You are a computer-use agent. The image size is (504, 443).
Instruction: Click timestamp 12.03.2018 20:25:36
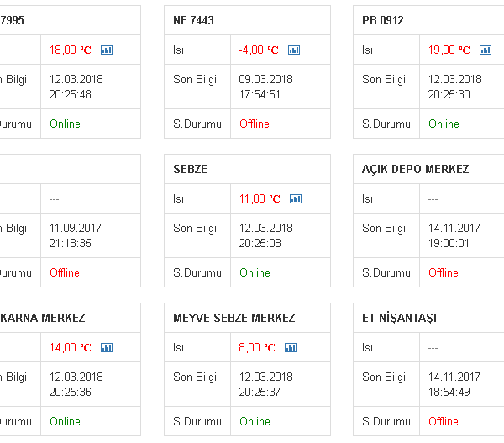76,384
